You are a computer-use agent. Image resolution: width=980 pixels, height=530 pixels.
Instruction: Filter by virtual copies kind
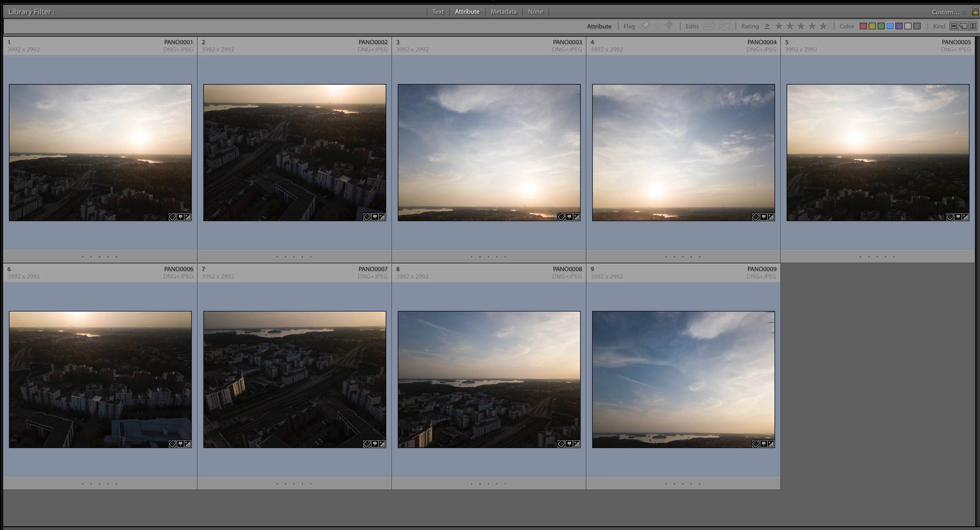coord(963,26)
